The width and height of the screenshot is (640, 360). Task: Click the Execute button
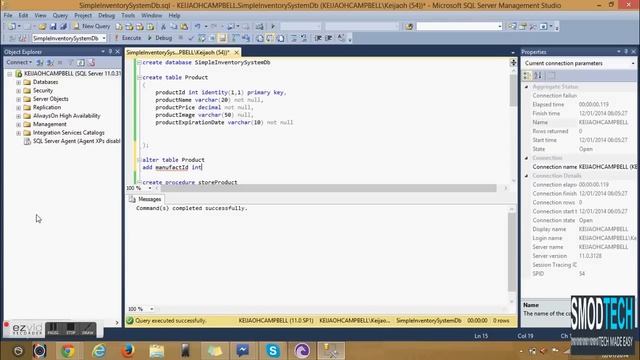(127, 38)
